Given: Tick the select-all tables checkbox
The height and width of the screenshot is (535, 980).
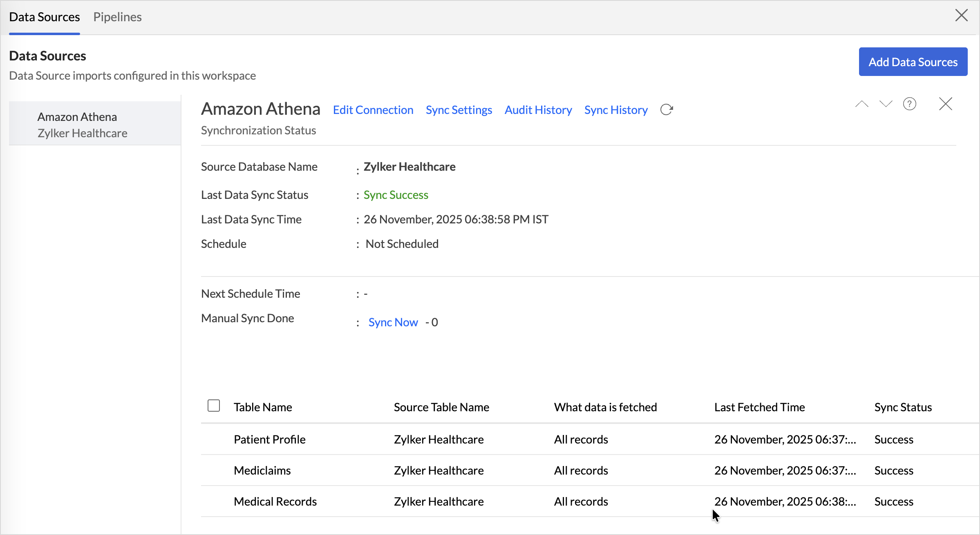Looking at the screenshot, I should [x=214, y=406].
